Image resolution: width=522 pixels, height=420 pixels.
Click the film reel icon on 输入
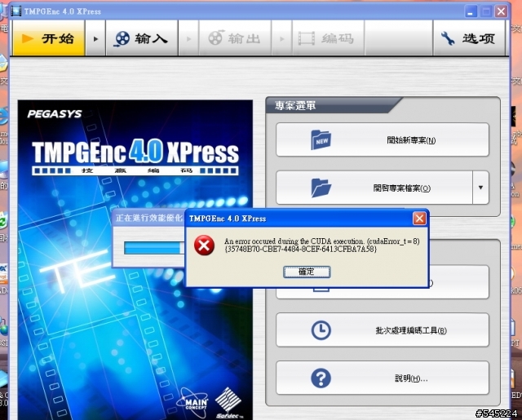122,38
